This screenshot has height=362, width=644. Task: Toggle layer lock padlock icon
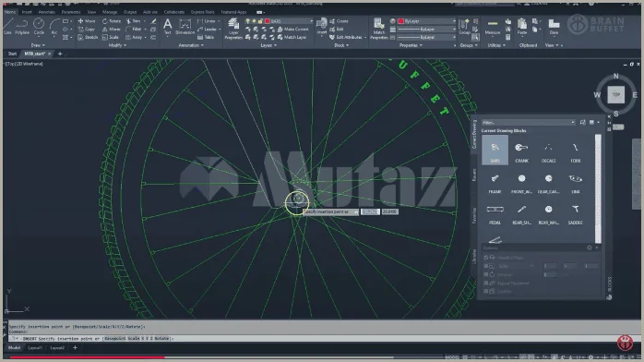260,21
